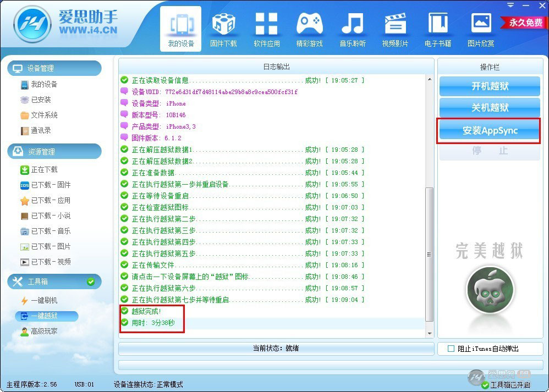
Task: Click the 版本型号: 10B146 log line
Action: click(153, 115)
